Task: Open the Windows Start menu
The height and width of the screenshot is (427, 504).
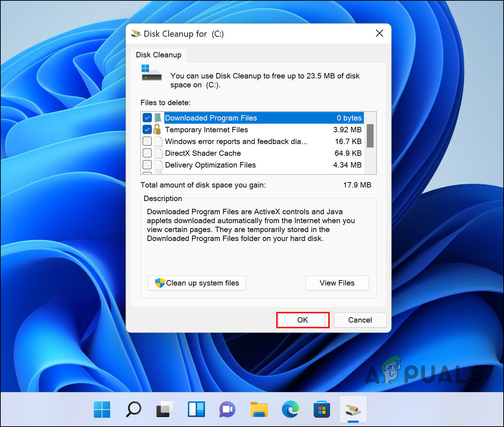Action: (x=102, y=409)
